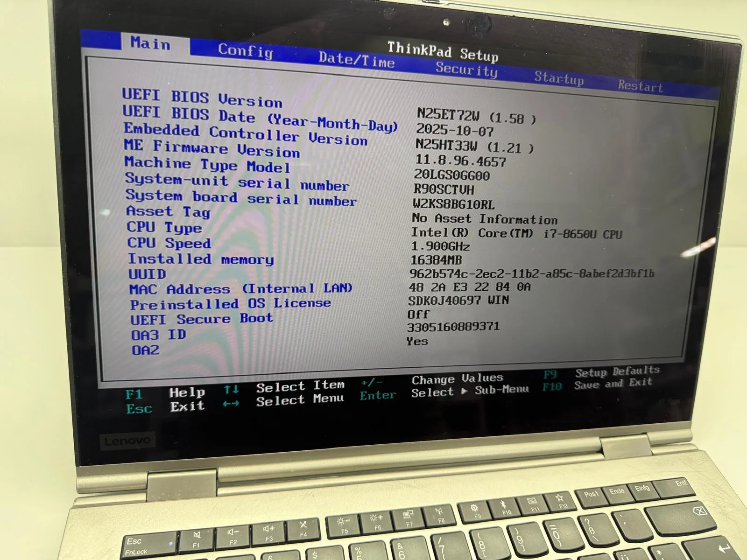Open the Startup tab

(559, 78)
